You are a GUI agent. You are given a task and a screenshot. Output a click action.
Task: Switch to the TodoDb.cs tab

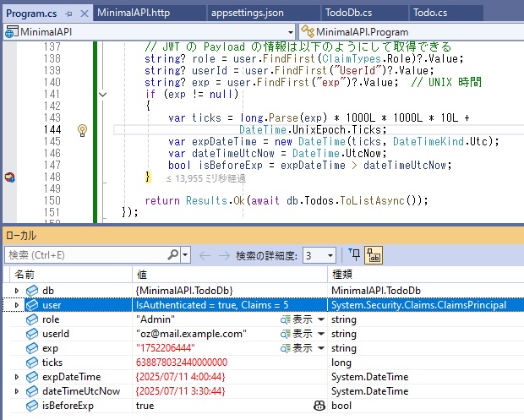[348, 13]
